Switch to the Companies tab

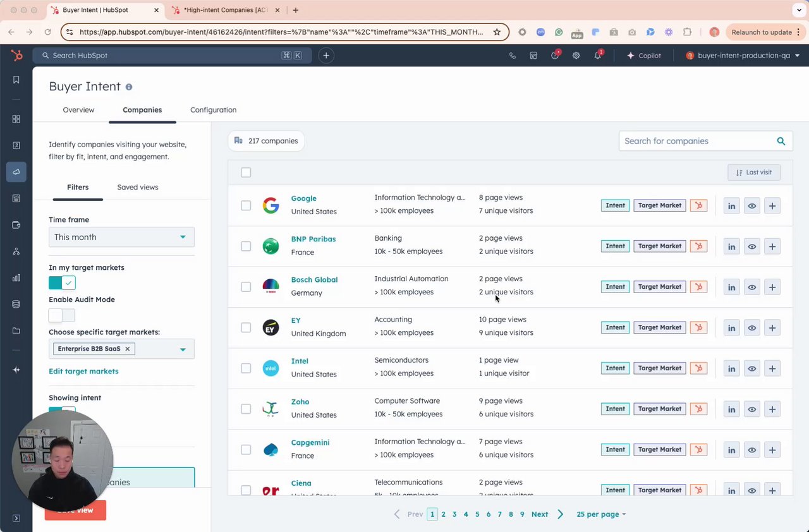(x=142, y=110)
